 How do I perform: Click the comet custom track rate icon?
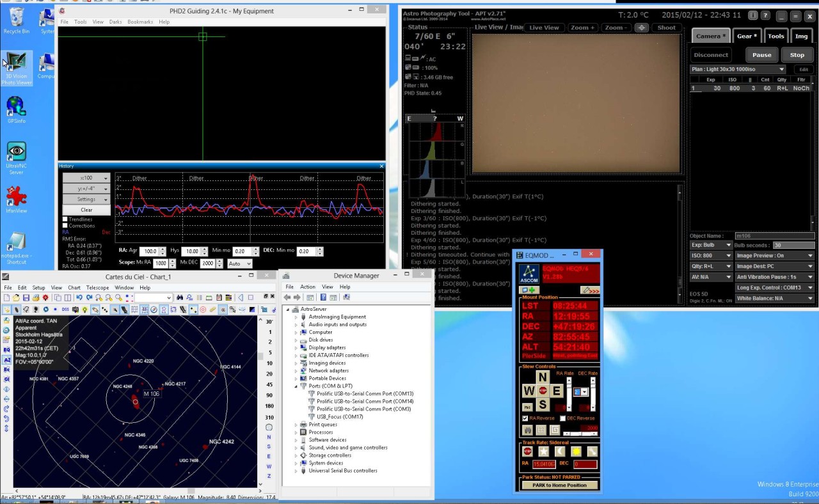coord(592,451)
